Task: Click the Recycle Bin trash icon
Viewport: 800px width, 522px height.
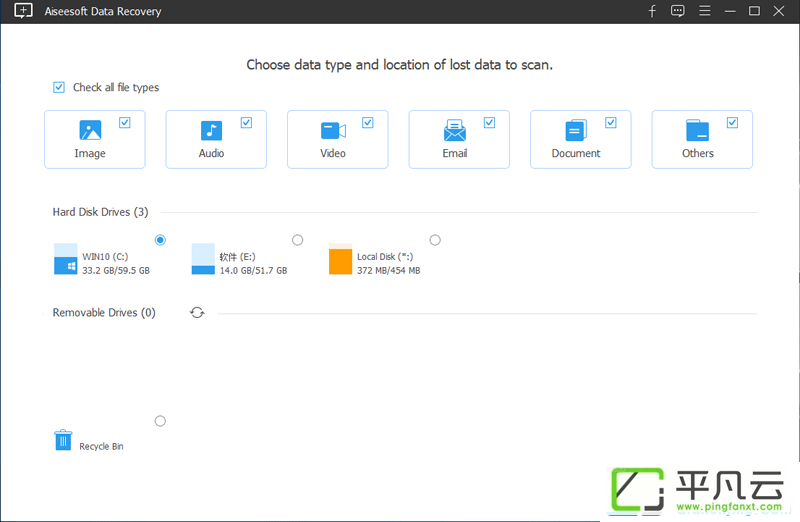Action: [x=63, y=440]
